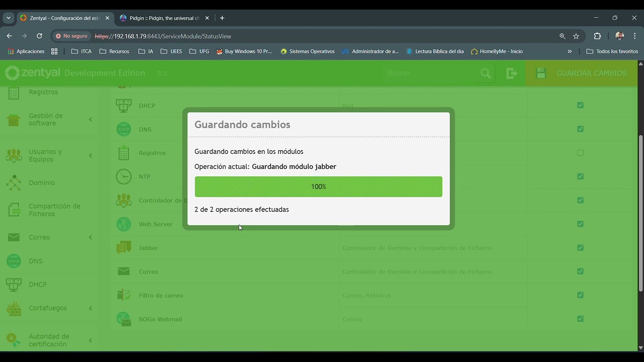Open Dominio from the sidebar
Screen dimensions: 644x362
point(42,183)
